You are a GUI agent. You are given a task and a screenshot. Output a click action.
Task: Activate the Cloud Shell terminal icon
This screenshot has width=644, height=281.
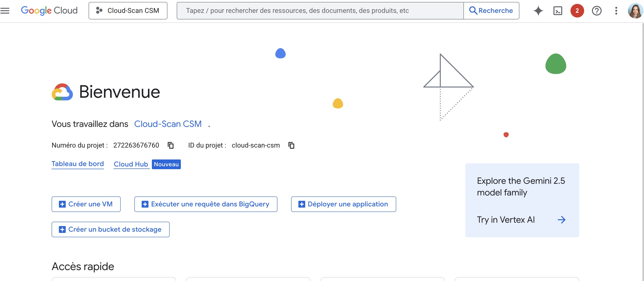(558, 10)
